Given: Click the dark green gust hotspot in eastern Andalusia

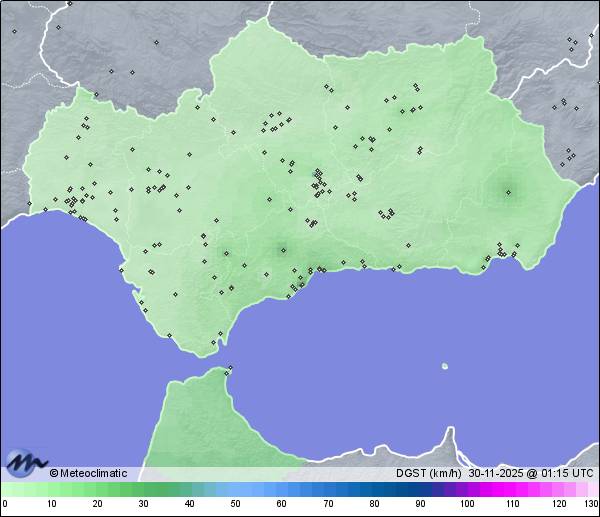Looking at the screenshot, I should [x=509, y=190].
